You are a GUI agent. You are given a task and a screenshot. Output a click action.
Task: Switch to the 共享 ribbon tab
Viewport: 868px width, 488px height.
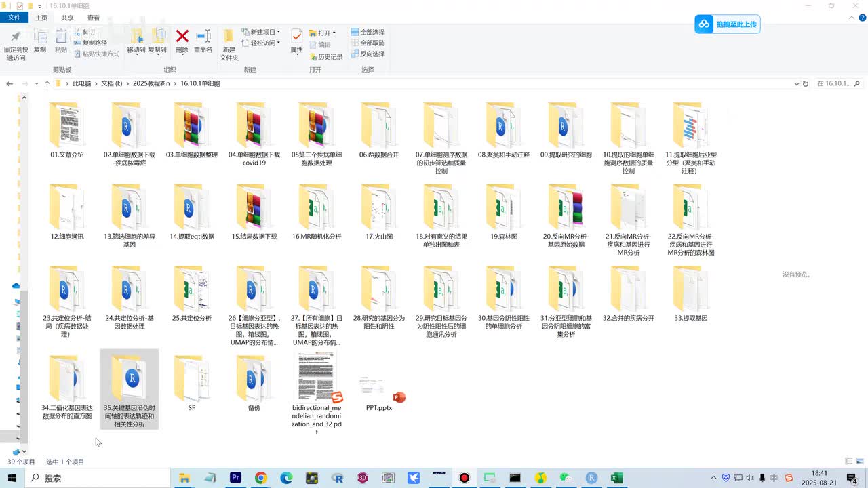click(67, 18)
